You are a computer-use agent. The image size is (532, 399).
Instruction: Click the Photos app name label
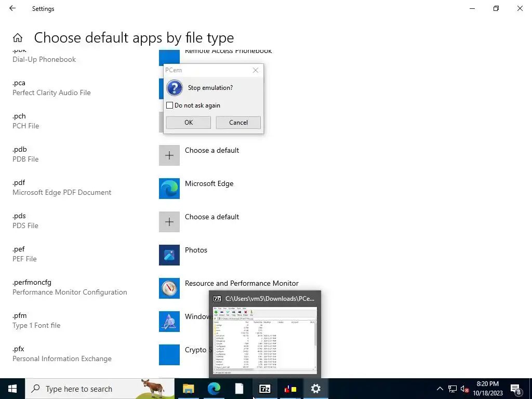coord(196,250)
